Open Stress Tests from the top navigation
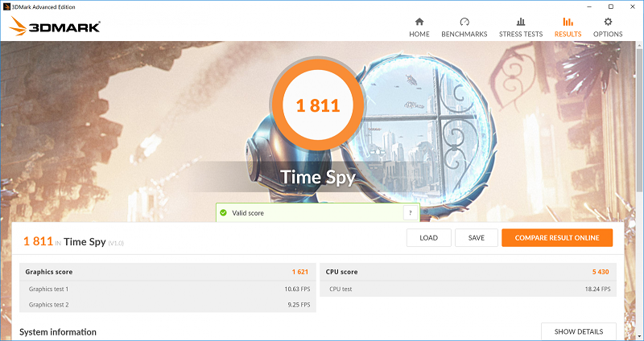644x341 pixels. [521, 27]
